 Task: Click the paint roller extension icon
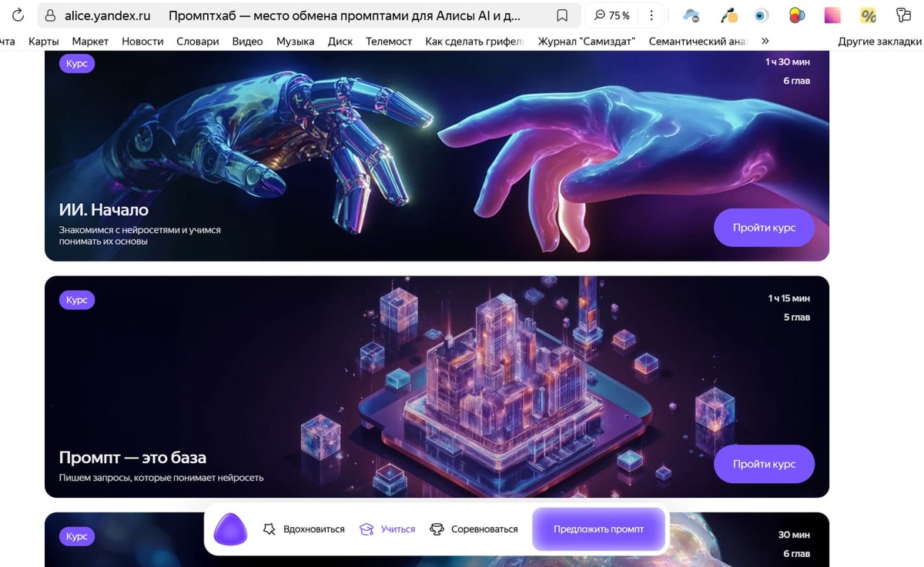pos(904,15)
